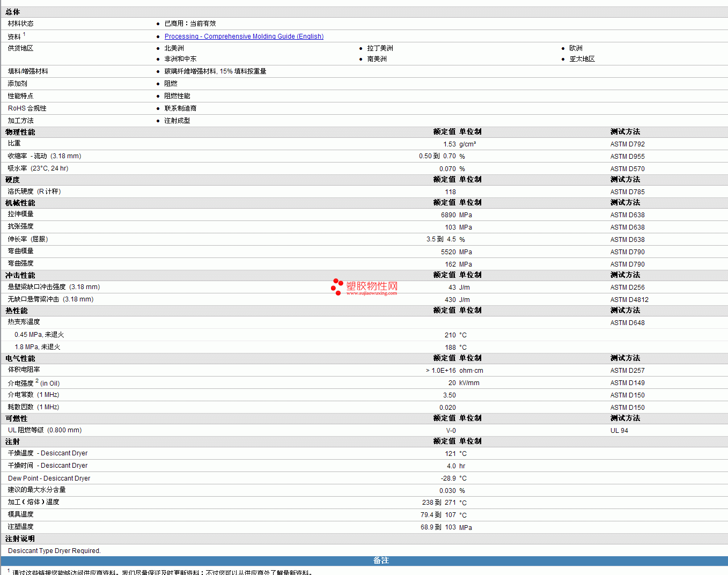Select the 拉丁美洲 region entry
This screenshot has width=728, height=575.
pyautogui.click(x=380, y=48)
